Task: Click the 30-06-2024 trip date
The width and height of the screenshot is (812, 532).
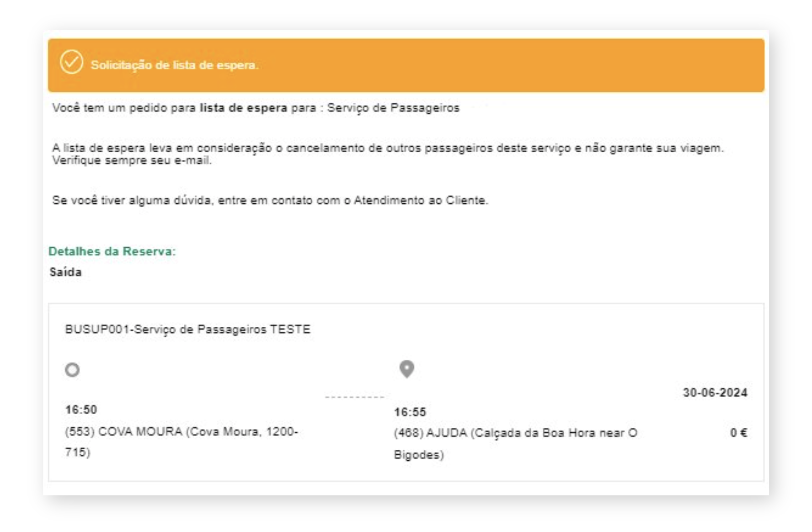Action: [x=715, y=392]
